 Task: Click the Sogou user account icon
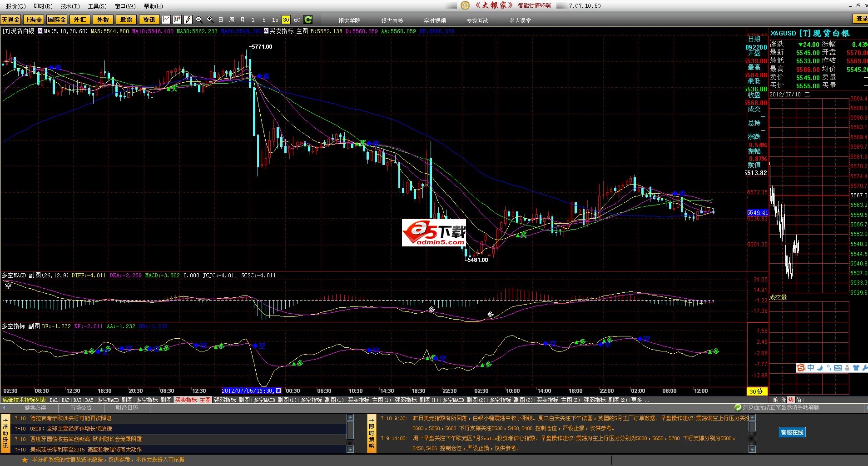pos(847,368)
